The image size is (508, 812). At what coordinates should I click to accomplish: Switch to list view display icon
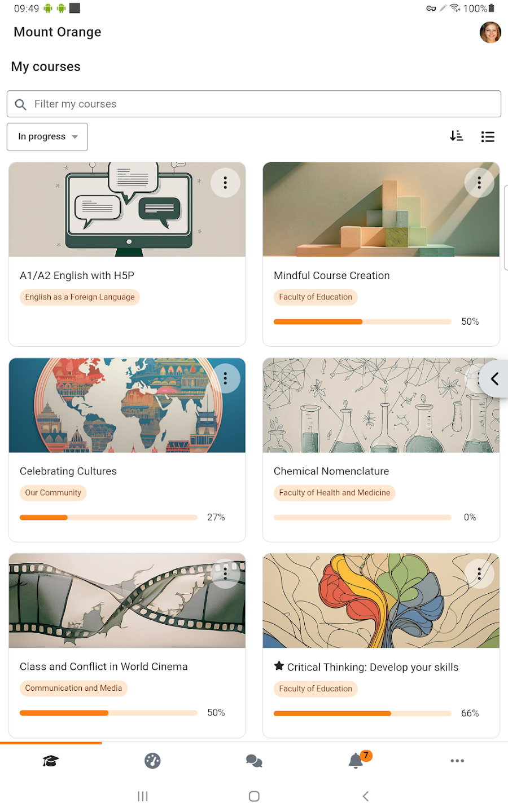coord(488,136)
